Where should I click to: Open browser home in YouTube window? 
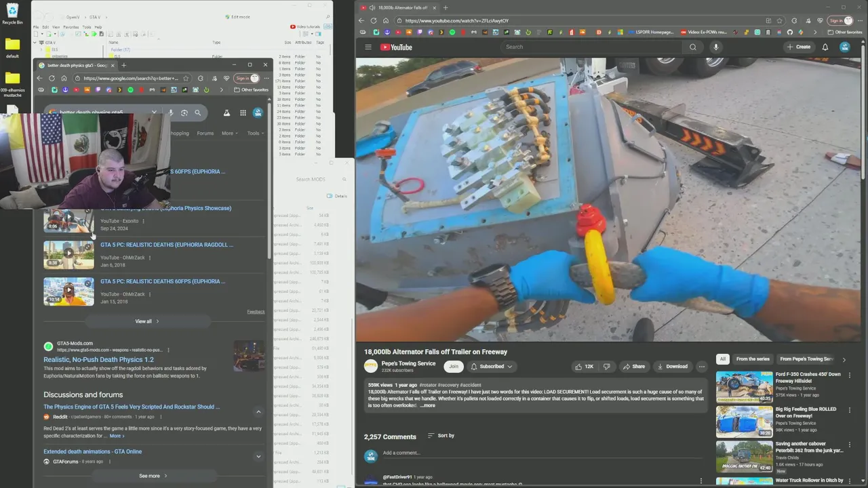385,21
